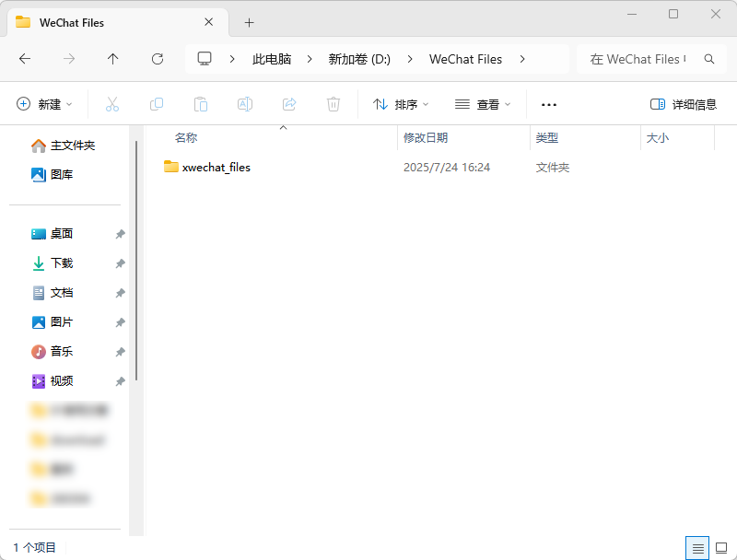The width and height of the screenshot is (737, 560).
Task: Click the Share icon on the toolbar
Action: pos(289,104)
